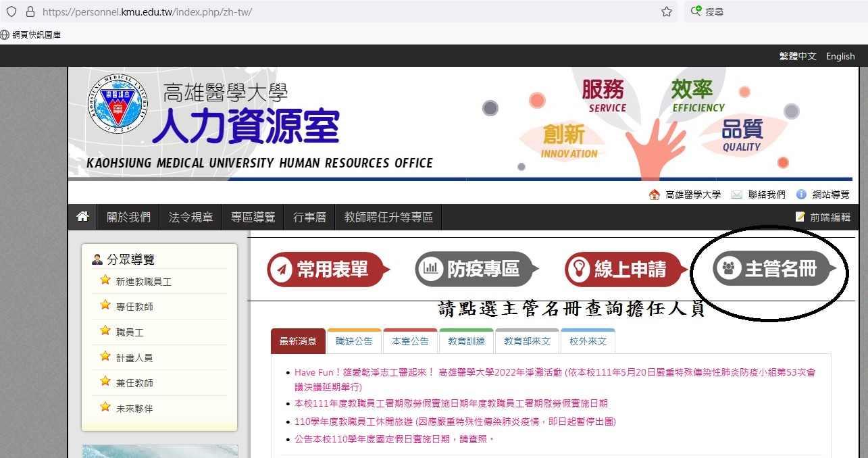Open the 未來夥伴 sidebar link
This screenshot has height=458, width=868.
(x=134, y=409)
